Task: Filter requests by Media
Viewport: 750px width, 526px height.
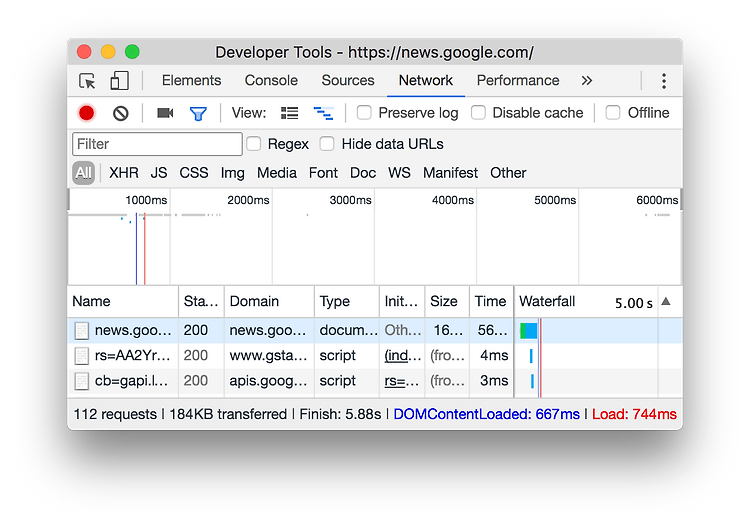Action: click(276, 173)
